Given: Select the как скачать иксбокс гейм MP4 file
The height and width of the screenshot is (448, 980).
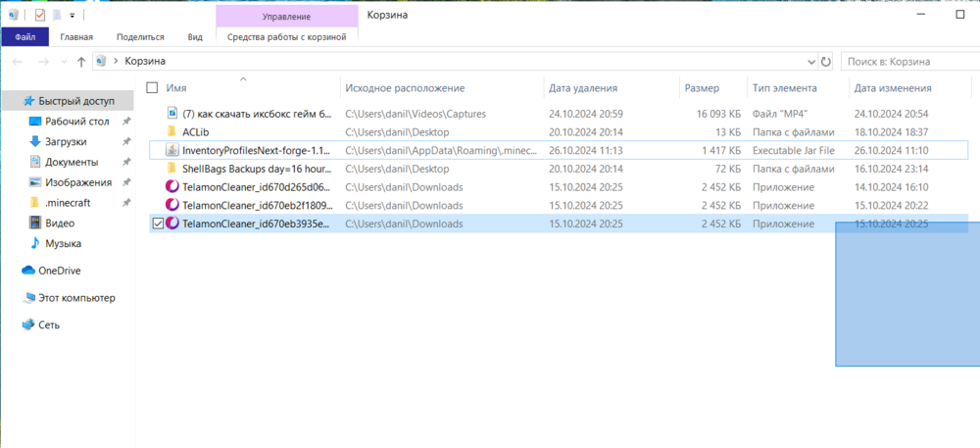Looking at the screenshot, I should pyautogui.click(x=559, y=114).
